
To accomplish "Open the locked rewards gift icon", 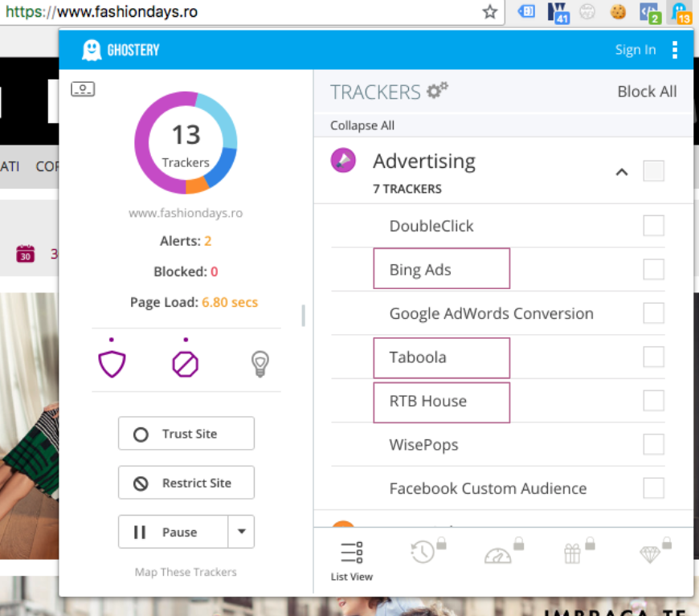I will click(578, 551).
